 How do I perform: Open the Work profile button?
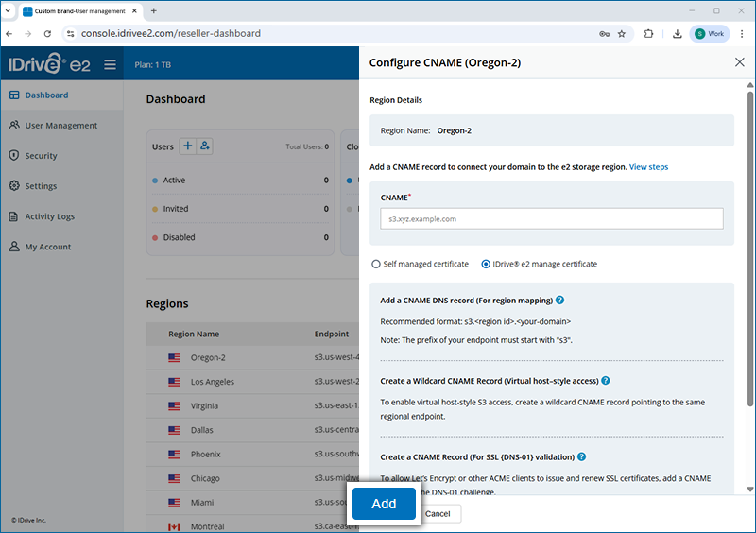coord(710,34)
